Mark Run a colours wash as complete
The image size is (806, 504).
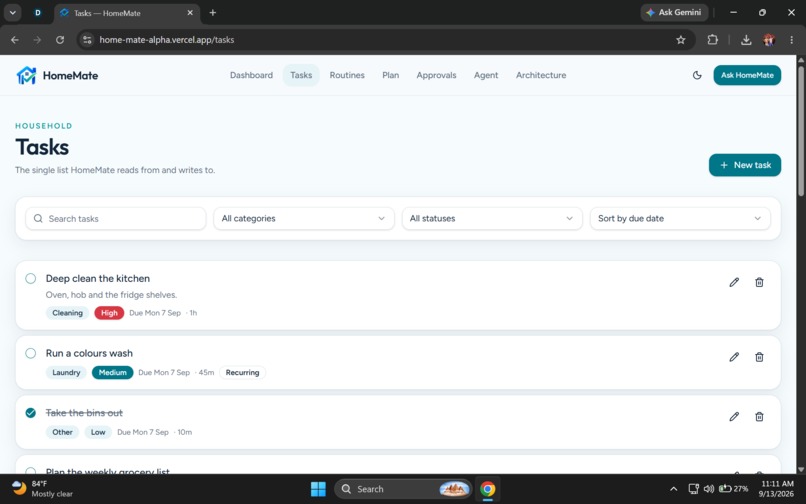(31, 353)
